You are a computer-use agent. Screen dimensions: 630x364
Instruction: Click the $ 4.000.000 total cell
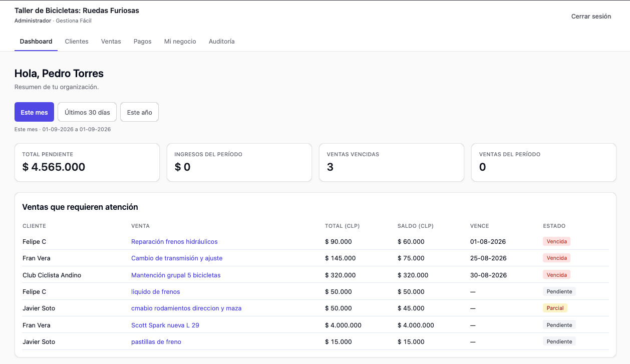[343, 325]
